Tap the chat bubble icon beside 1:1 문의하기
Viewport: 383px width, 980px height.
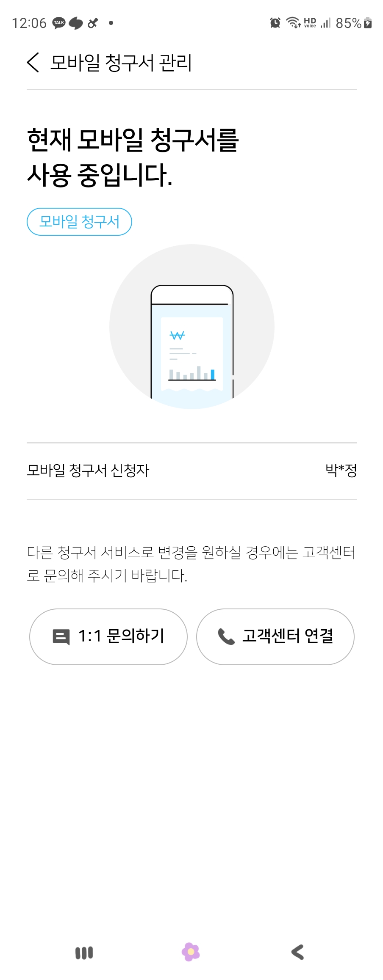[61, 636]
